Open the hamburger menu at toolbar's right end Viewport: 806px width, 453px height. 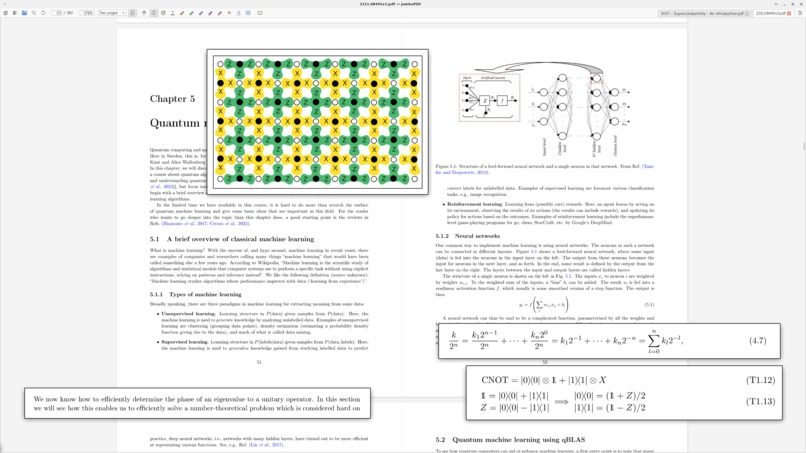(799, 13)
